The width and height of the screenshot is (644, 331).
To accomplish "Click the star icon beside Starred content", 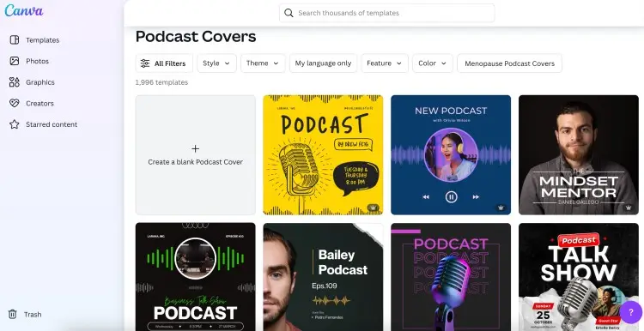I will [15, 124].
